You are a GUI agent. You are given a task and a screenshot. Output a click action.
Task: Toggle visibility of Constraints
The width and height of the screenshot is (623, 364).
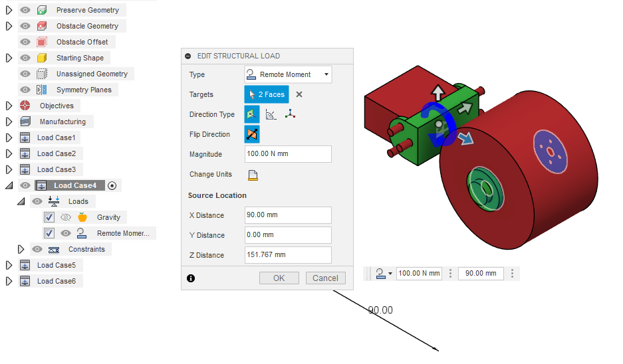pyautogui.click(x=37, y=249)
